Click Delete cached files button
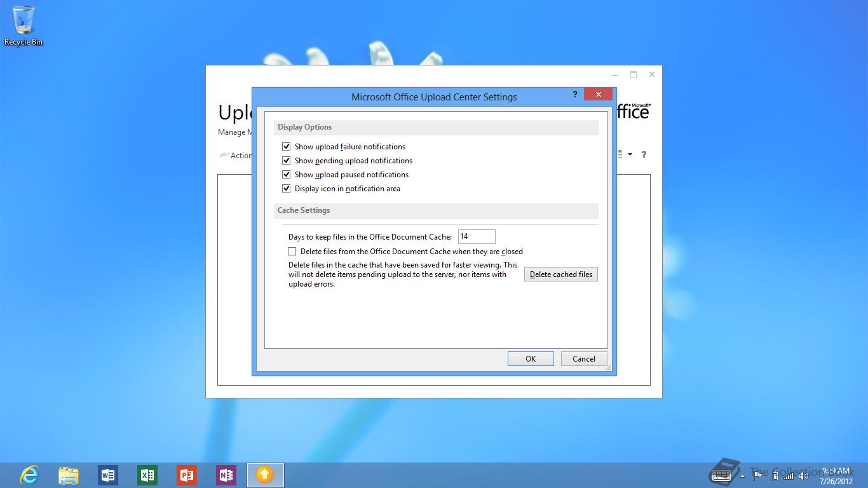Image resolution: width=868 pixels, height=488 pixels. coord(561,274)
